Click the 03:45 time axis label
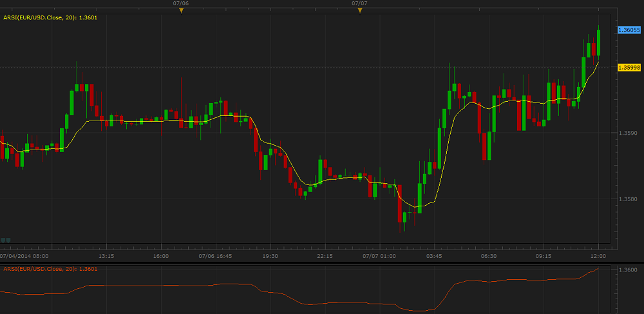 click(x=434, y=256)
